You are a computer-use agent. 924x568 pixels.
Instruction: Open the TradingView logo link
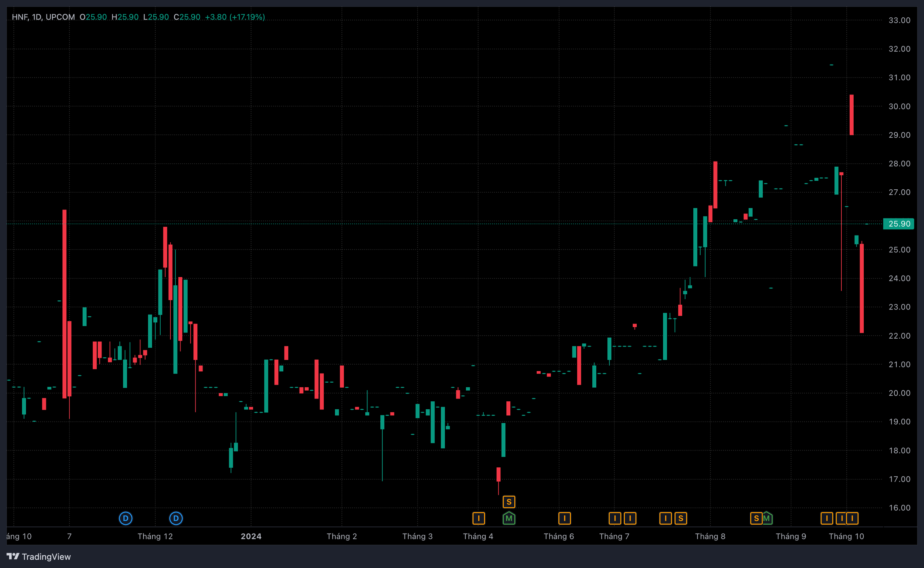tap(39, 556)
